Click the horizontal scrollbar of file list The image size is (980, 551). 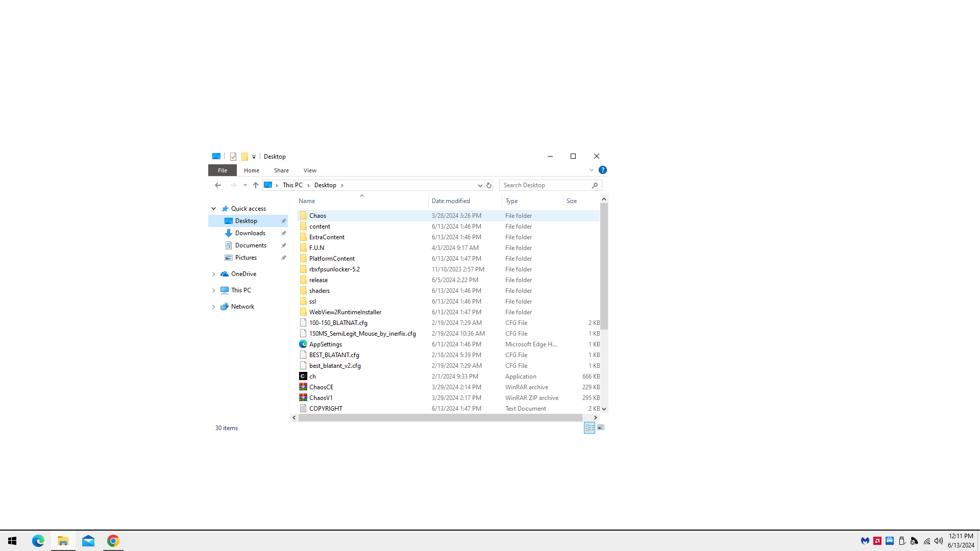click(439, 418)
